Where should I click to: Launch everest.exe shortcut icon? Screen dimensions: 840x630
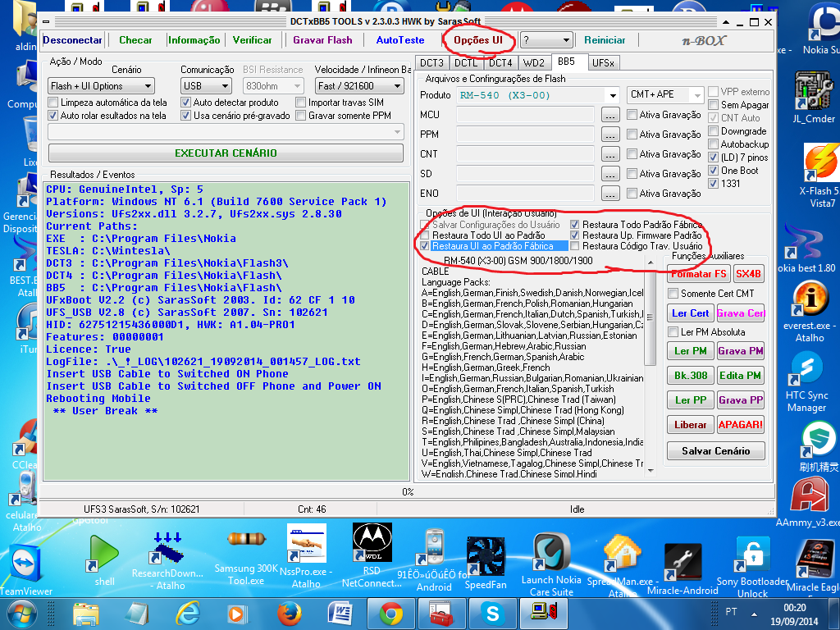(810, 300)
